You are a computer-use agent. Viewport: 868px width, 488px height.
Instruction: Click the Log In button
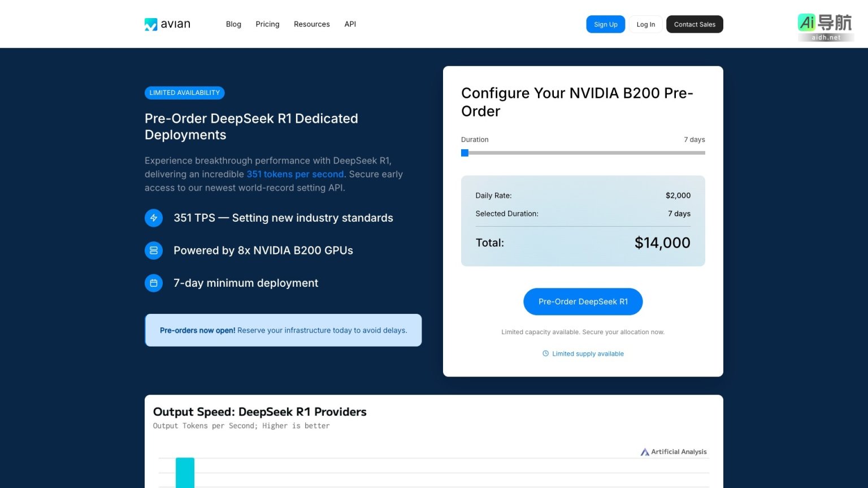645,24
